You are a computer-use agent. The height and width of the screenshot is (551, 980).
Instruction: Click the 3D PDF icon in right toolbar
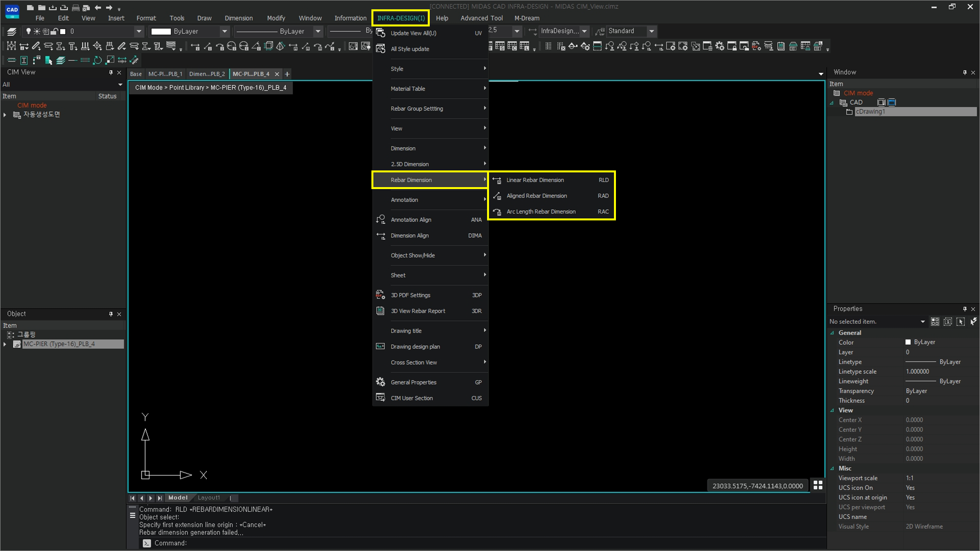pos(757,46)
